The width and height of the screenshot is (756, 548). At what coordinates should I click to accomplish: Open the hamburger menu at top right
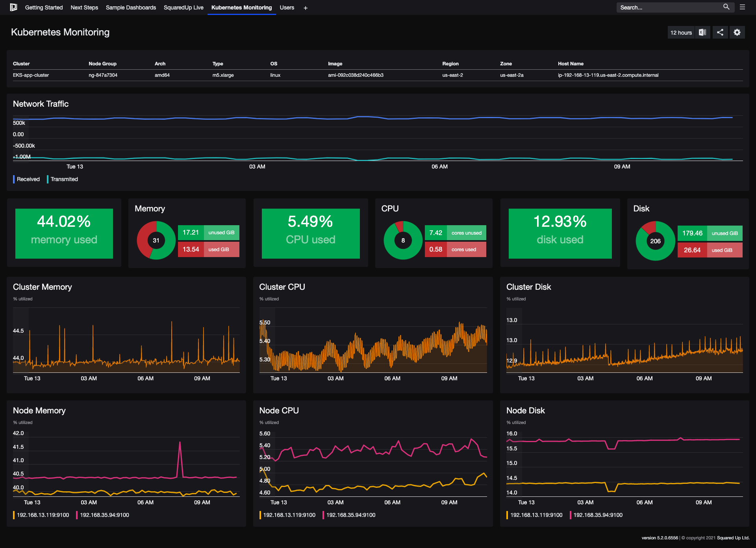[x=742, y=7]
